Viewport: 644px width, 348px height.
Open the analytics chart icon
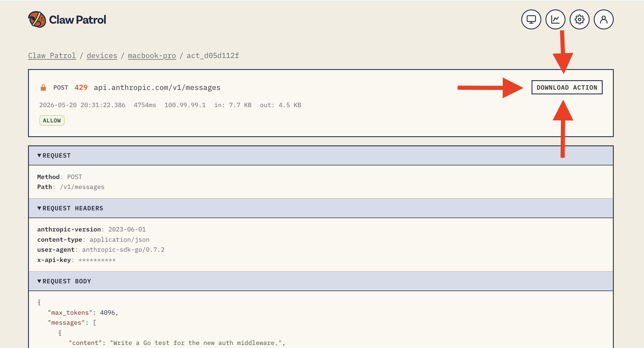click(x=555, y=19)
